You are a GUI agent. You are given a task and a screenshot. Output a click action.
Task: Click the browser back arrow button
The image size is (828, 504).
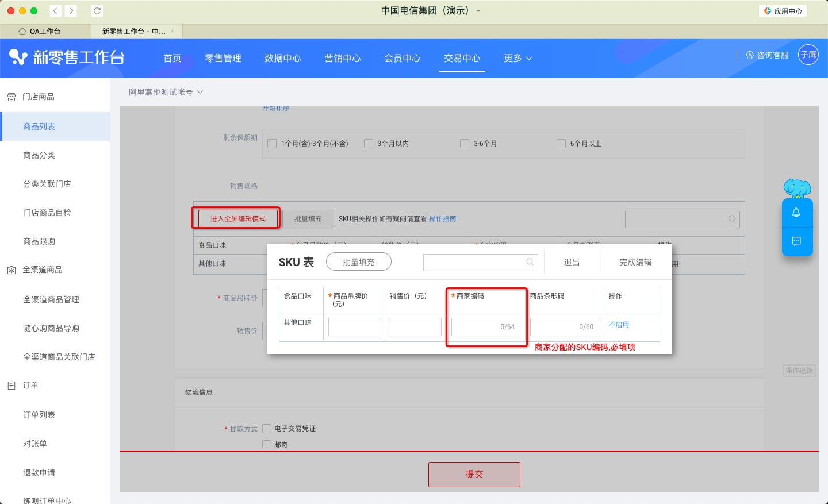[56, 11]
